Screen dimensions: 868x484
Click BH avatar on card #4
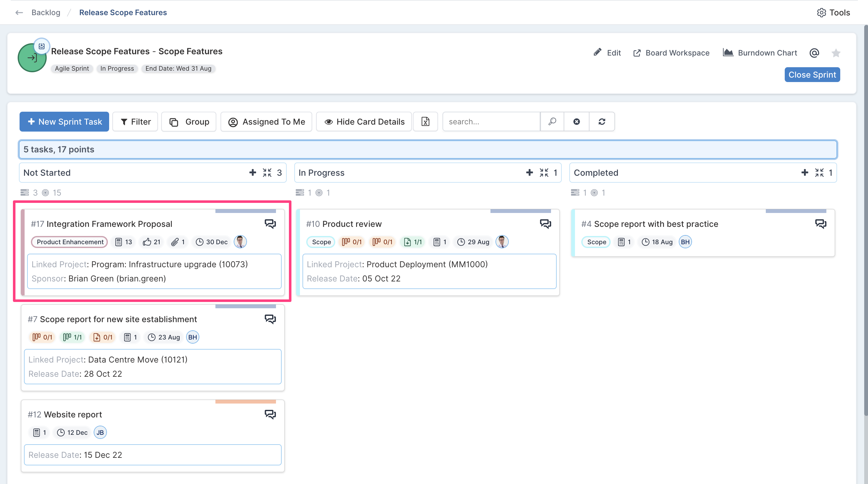(685, 242)
